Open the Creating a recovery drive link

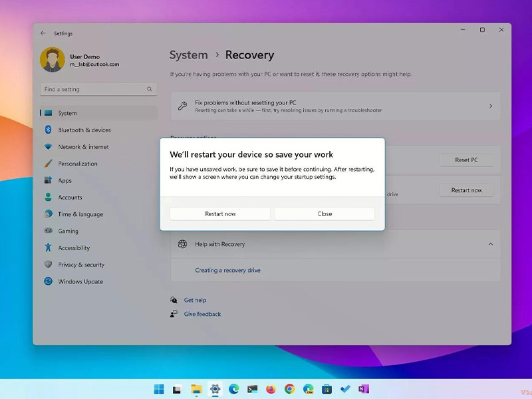click(x=227, y=271)
